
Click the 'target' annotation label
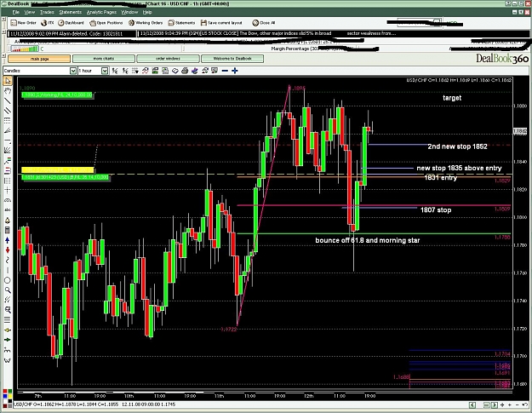tap(452, 98)
